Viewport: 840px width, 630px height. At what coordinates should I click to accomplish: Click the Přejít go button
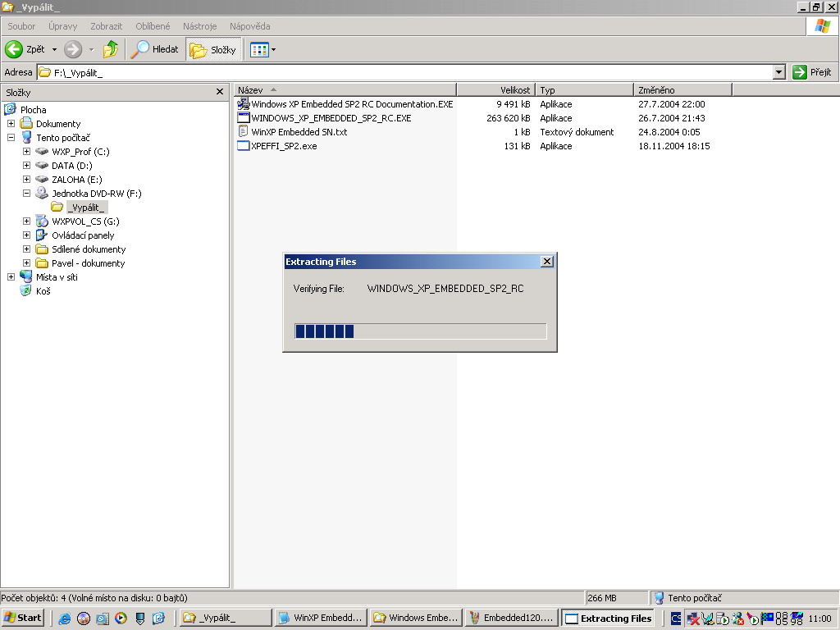pos(812,72)
